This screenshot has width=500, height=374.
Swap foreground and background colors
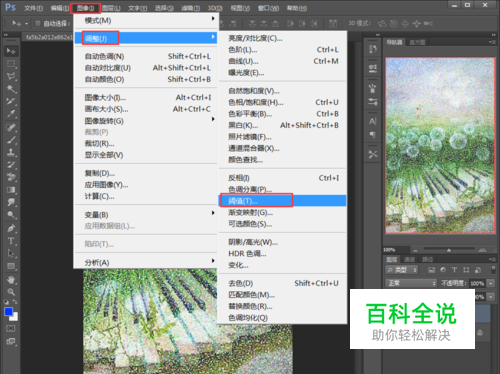(x=15, y=302)
